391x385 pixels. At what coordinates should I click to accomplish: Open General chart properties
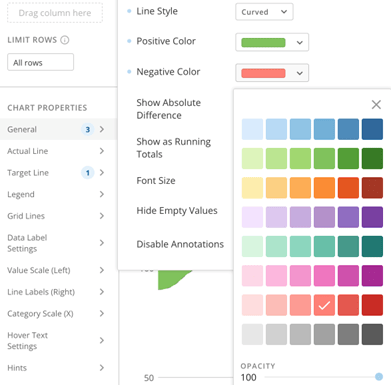[58, 129]
